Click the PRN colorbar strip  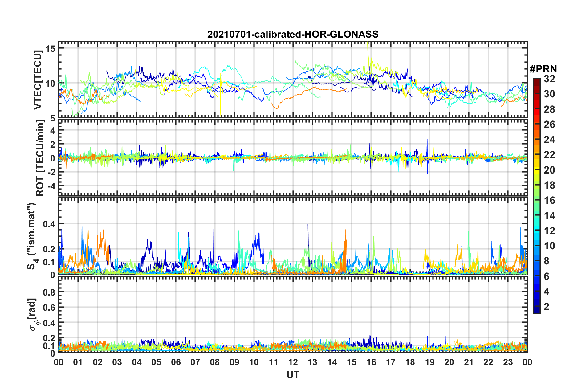click(537, 196)
